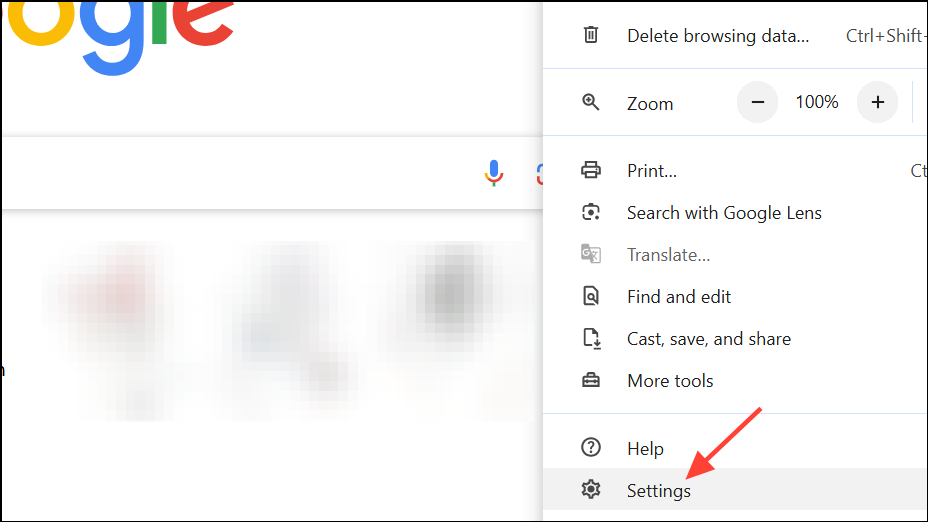Viewport: 928px width, 522px height.
Task: Click the Settings gear icon
Action: [591, 489]
